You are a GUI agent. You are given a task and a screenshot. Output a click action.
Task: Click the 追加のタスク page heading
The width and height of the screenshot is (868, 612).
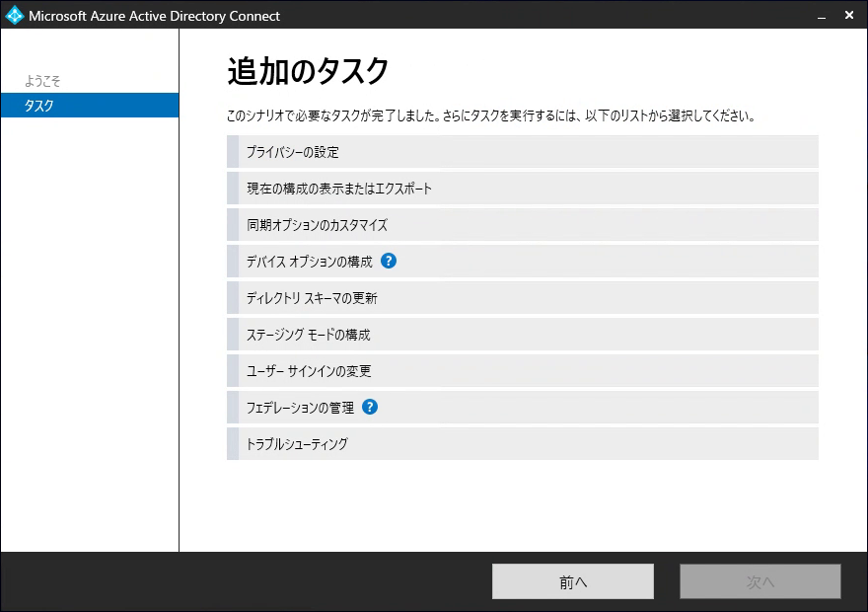coord(308,71)
